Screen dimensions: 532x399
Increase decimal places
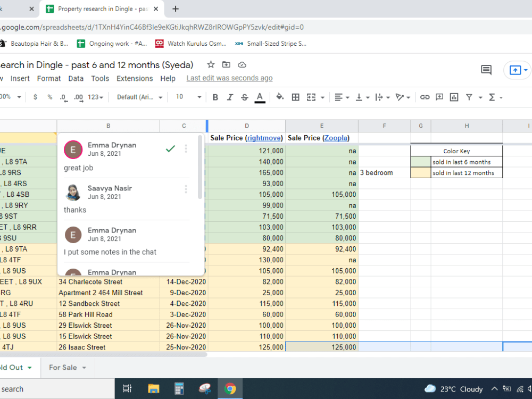(x=78, y=97)
